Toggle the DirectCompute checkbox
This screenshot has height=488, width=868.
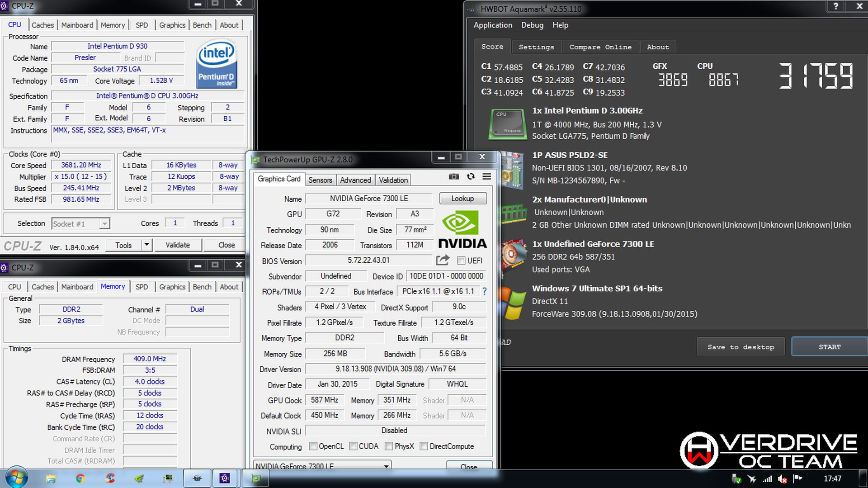[424, 446]
